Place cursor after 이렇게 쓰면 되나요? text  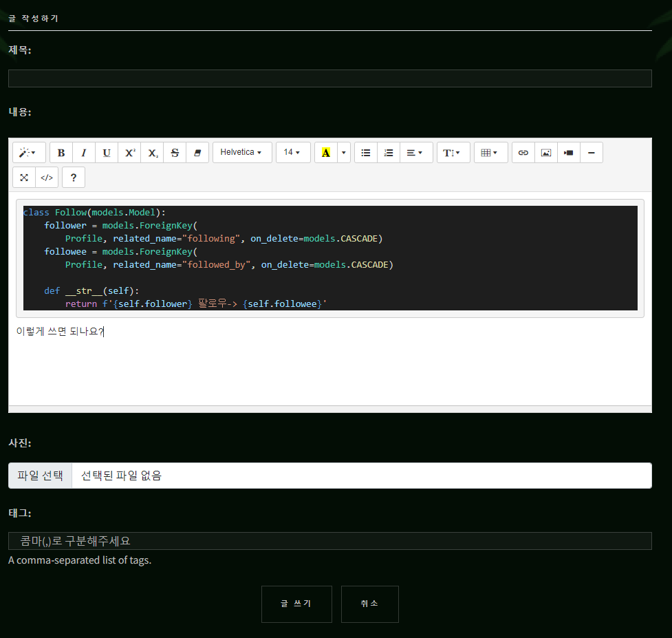click(104, 332)
